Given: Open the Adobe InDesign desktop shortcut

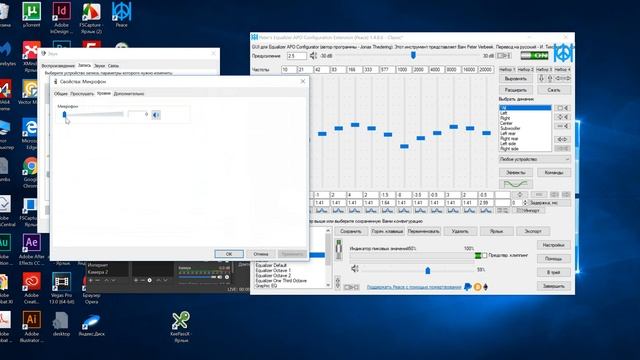Looking at the screenshot, I should 62,18.
